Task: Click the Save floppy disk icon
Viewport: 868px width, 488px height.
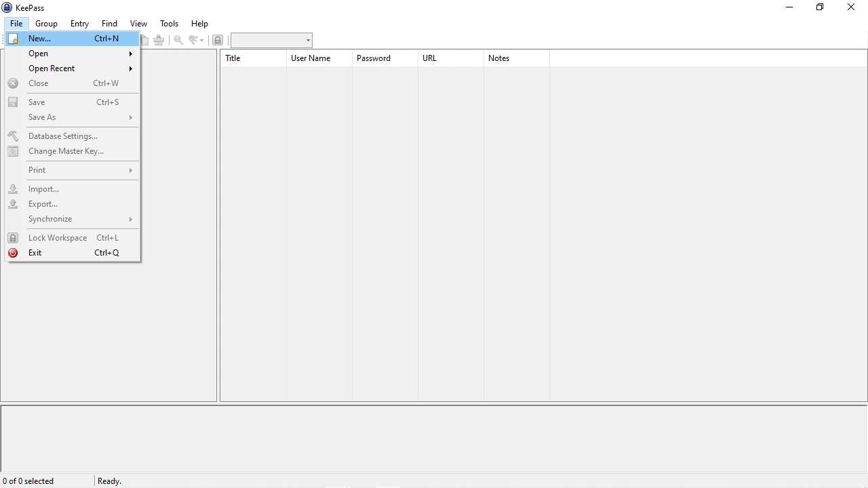Action: [13, 102]
